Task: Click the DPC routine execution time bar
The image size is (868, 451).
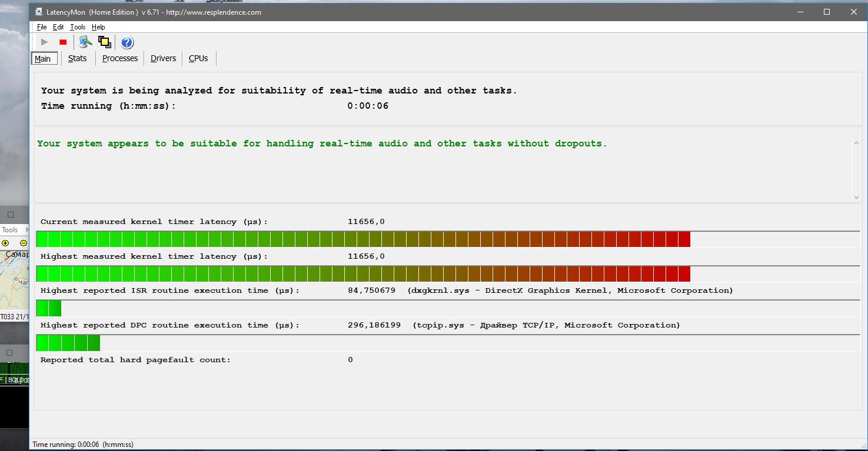Action: tap(448, 343)
